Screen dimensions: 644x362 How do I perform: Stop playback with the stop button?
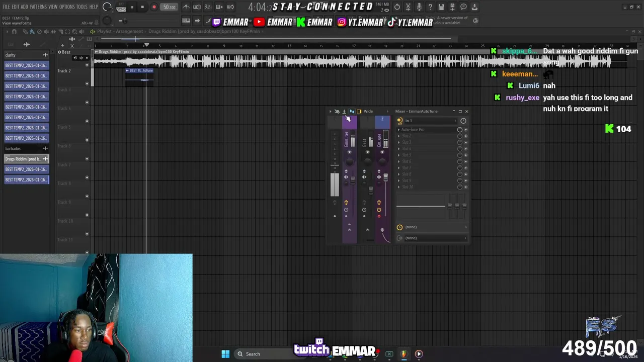142,7
